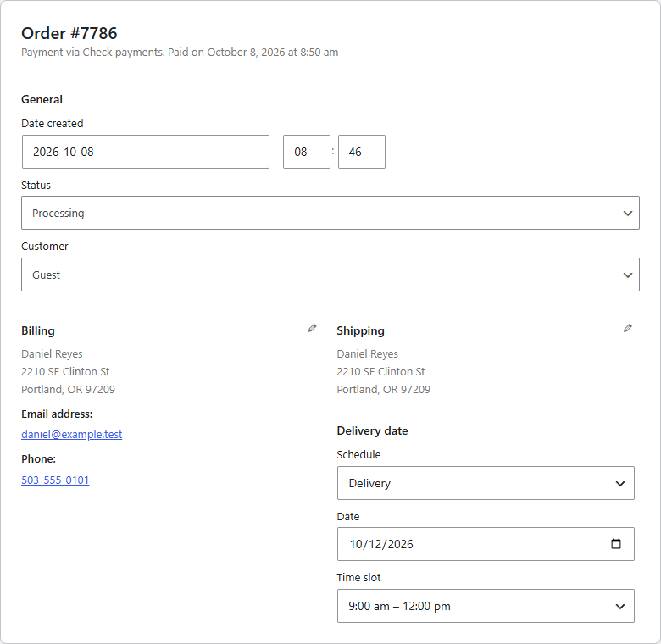
Task: Click the Shipping section heading
Action: coord(360,330)
